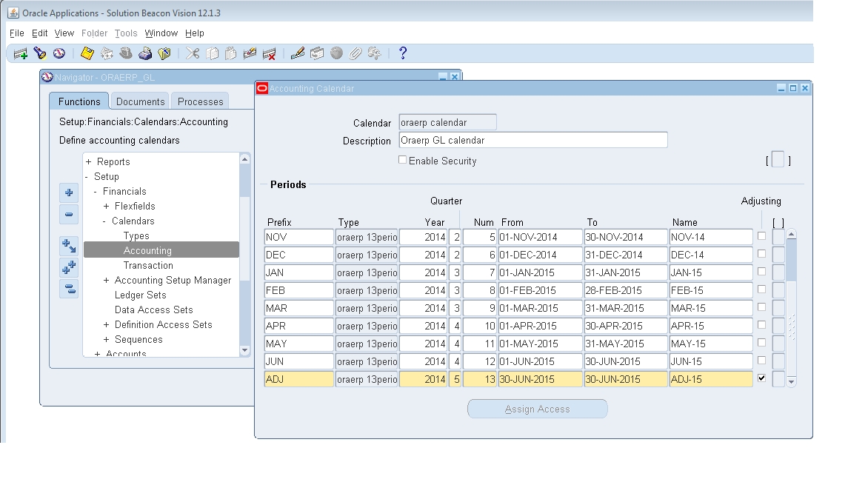Viewport: 868px width, 502px height.
Task: Open Find using the flashlight icon
Action: point(39,53)
